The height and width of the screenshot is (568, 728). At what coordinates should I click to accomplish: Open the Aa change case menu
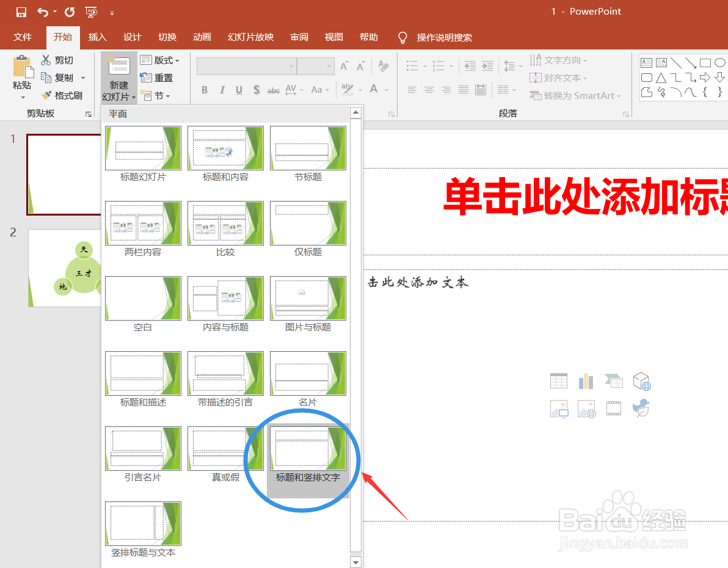click(x=319, y=90)
